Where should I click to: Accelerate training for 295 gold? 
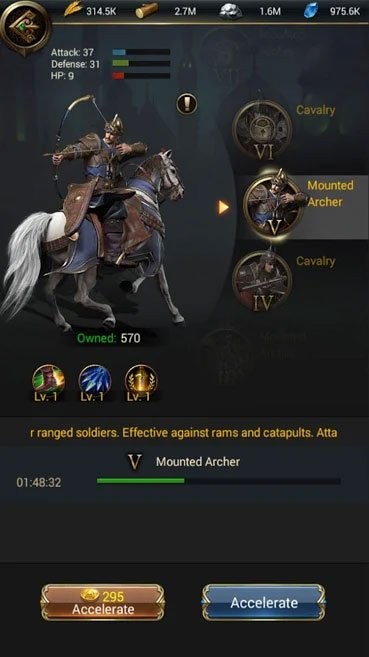(x=103, y=603)
